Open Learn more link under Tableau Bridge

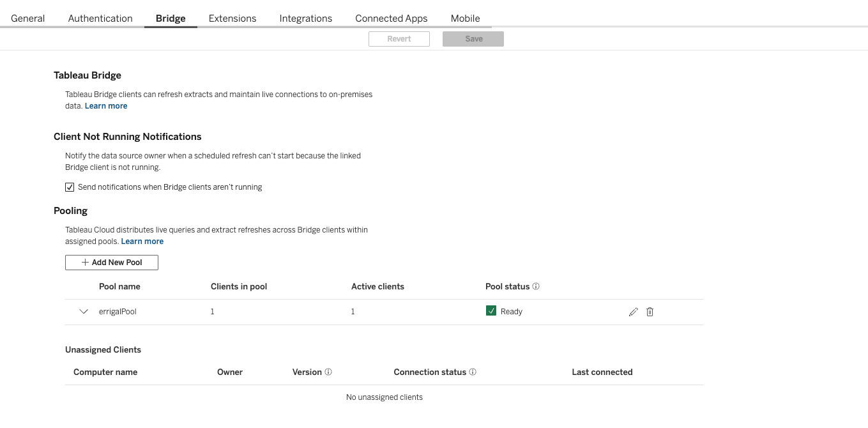click(106, 106)
